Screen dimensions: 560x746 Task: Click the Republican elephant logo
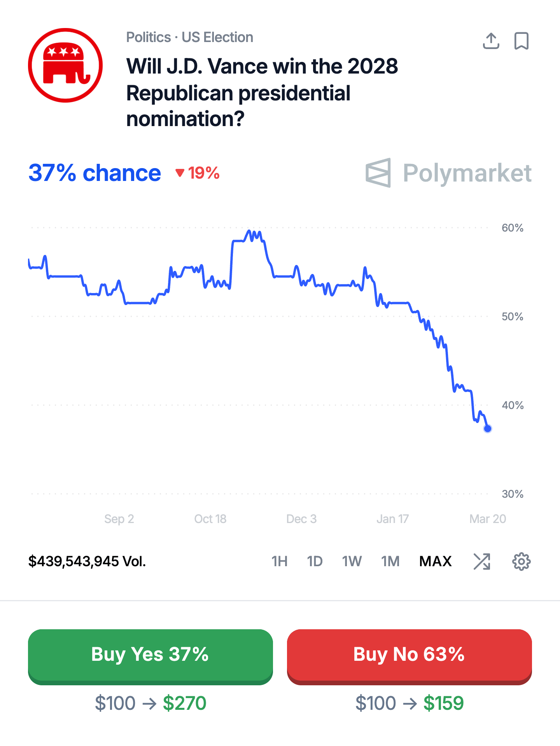(x=65, y=65)
